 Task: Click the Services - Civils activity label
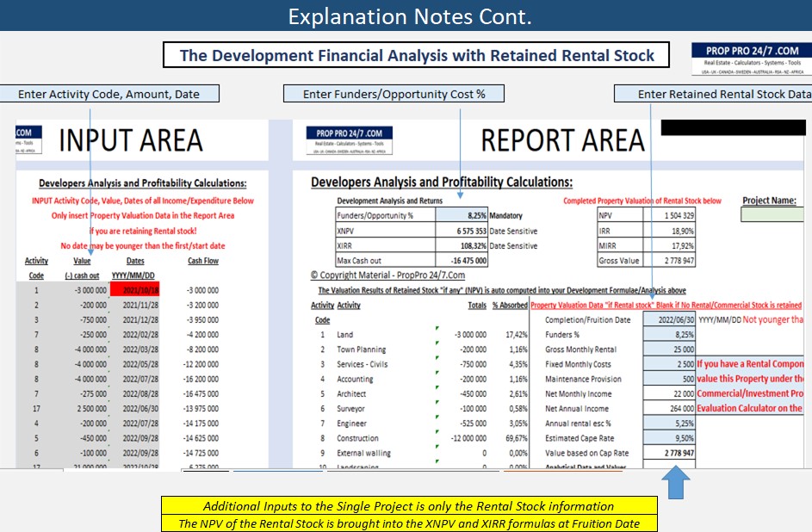[x=362, y=364]
